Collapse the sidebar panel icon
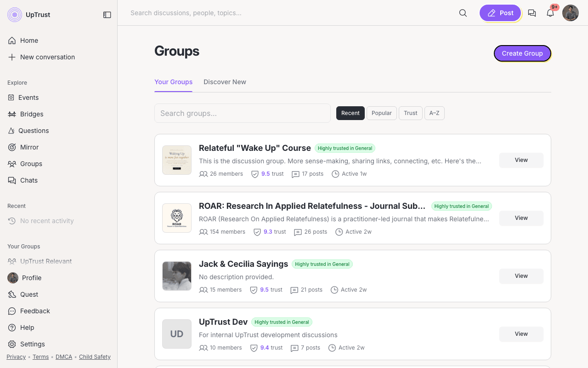This screenshot has width=588, height=368. [107, 15]
